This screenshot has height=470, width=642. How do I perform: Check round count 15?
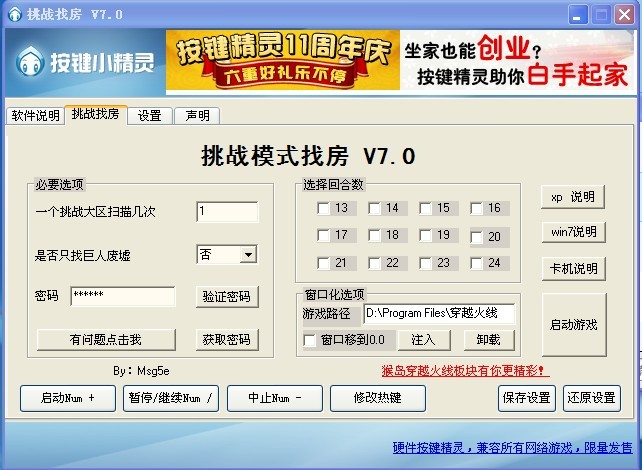pyautogui.click(x=425, y=208)
